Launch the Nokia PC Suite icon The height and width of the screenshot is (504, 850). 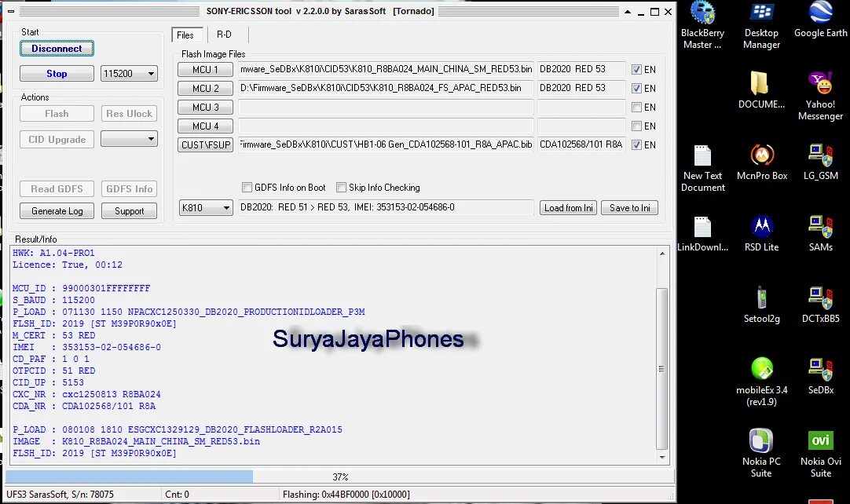click(x=762, y=440)
